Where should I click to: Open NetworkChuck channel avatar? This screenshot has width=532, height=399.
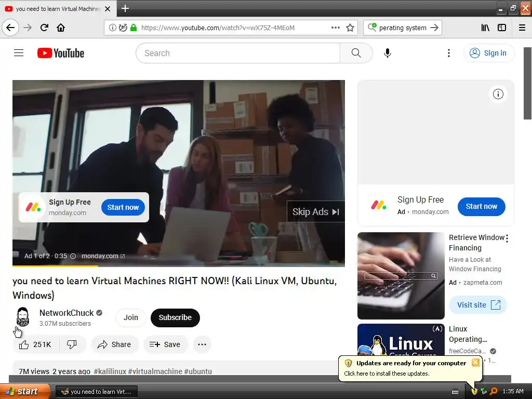23,317
